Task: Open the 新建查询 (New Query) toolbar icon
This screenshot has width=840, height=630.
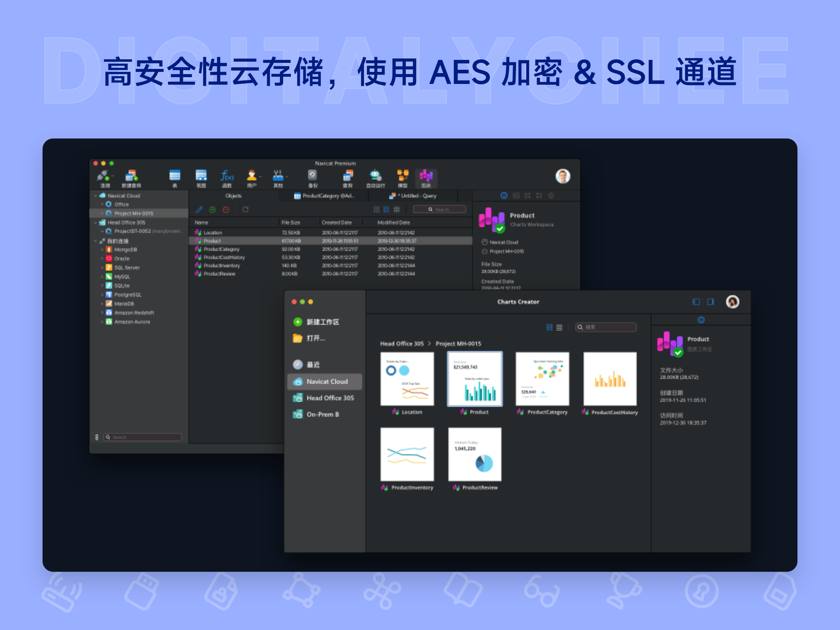Action: point(131,178)
